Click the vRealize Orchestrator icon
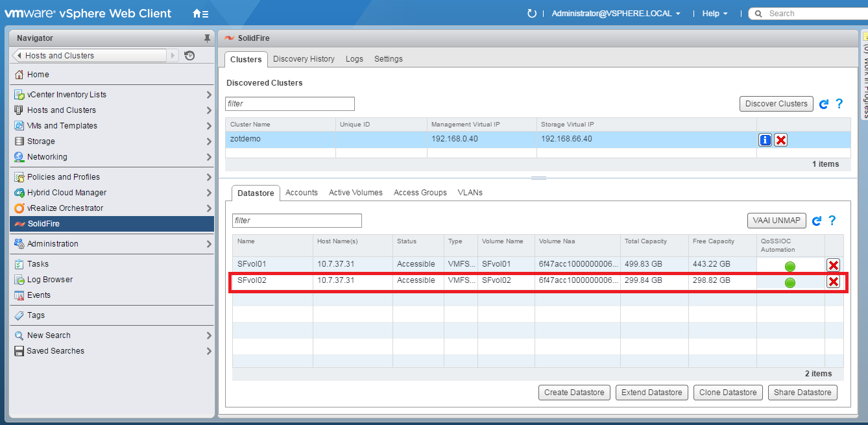 point(19,208)
